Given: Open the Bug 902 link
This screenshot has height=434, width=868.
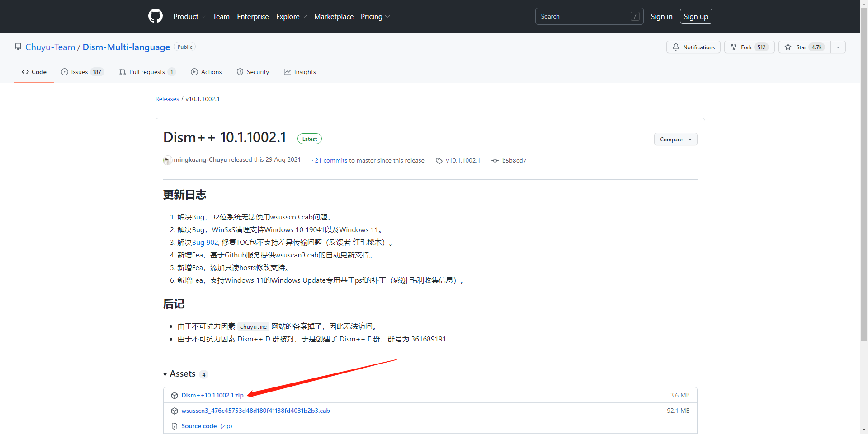Looking at the screenshot, I should 206,243.
